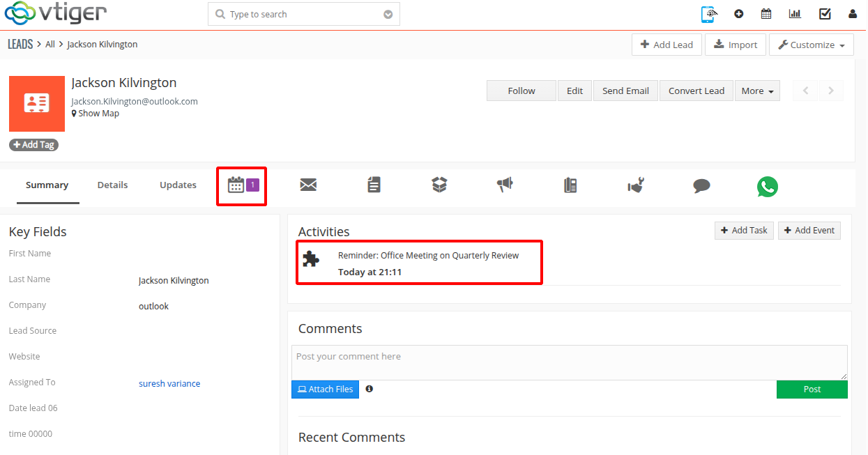Click Show Map link
Viewport: 868px width, 455px height.
click(96, 114)
